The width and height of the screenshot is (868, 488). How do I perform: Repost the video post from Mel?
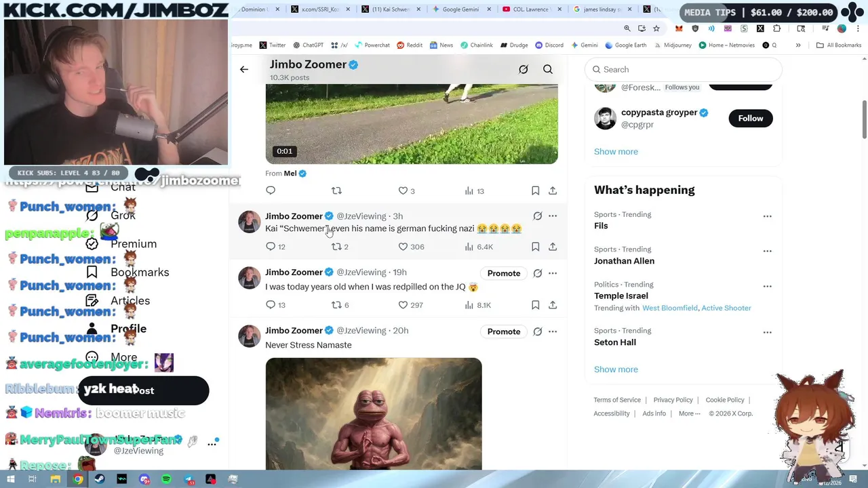(336, 190)
